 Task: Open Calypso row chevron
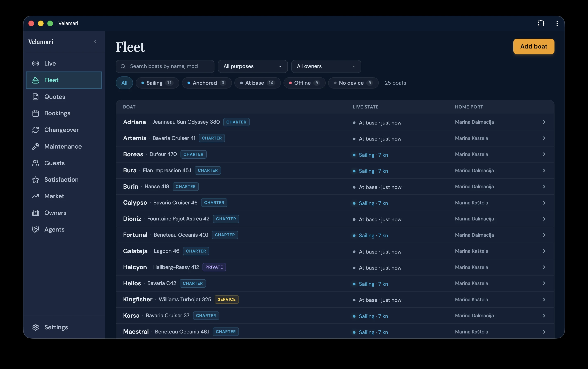[x=544, y=203]
